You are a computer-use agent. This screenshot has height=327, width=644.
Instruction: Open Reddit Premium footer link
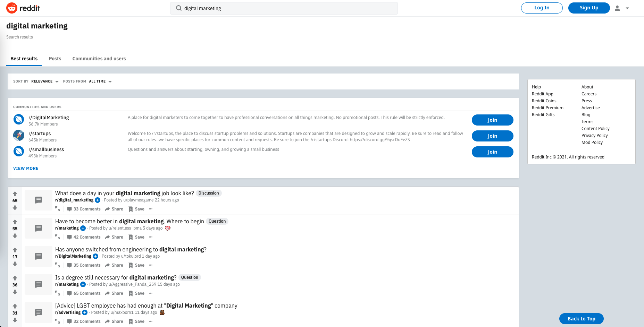point(547,107)
